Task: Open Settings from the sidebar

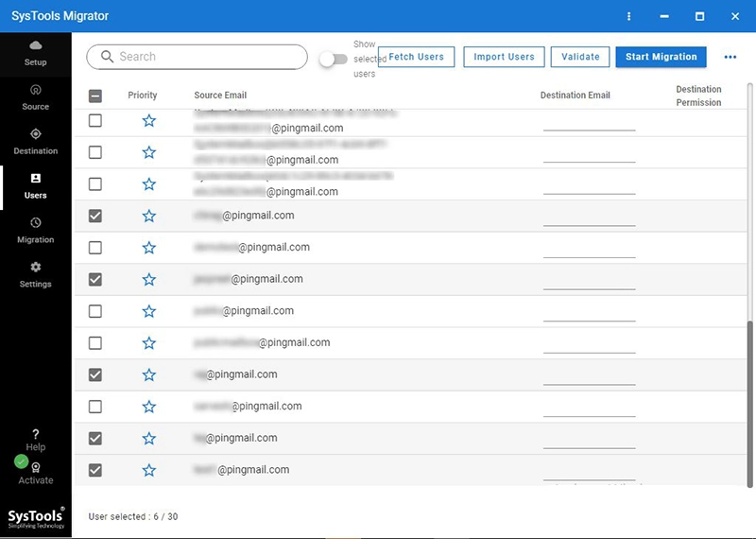Action: (36, 276)
